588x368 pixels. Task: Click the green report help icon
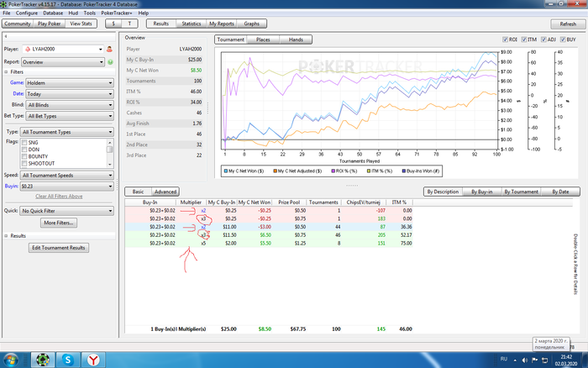tap(110, 62)
